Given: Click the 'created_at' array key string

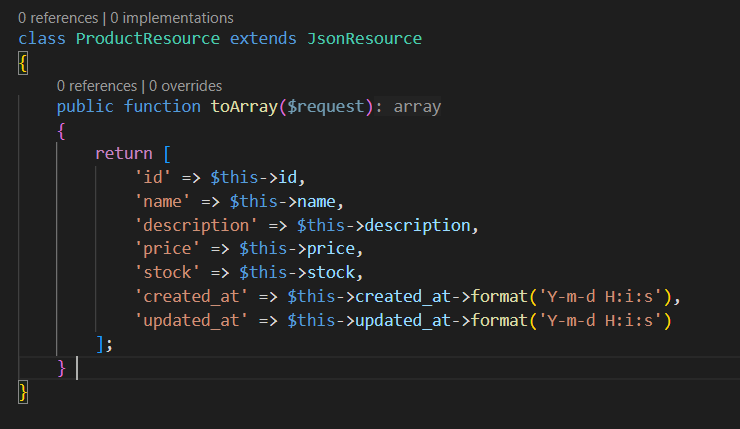Looking at the screenshot, I should (190, 297).
